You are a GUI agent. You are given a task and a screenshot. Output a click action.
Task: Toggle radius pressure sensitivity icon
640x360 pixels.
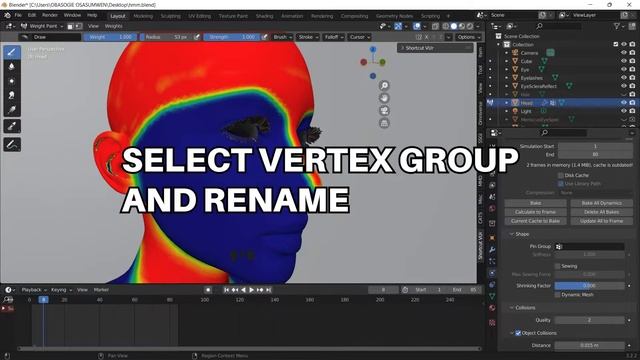(197, 37)
